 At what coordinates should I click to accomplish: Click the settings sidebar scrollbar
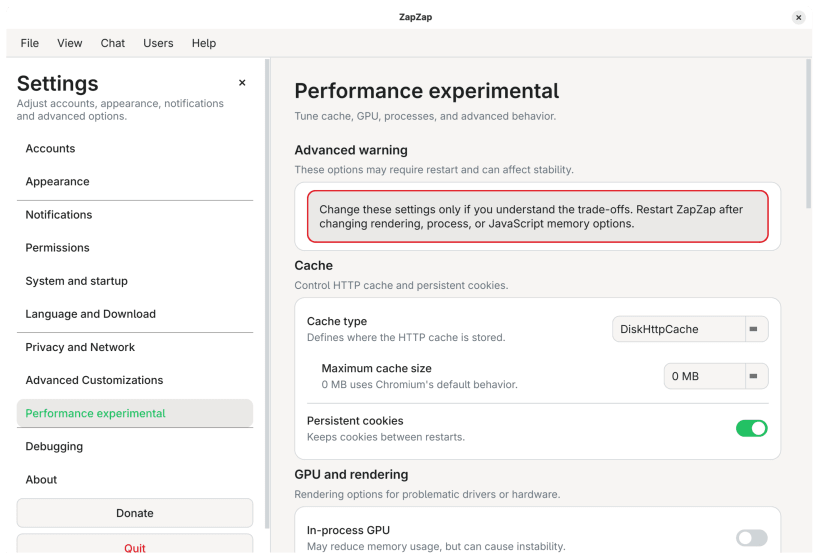click(x=267, y=294)
